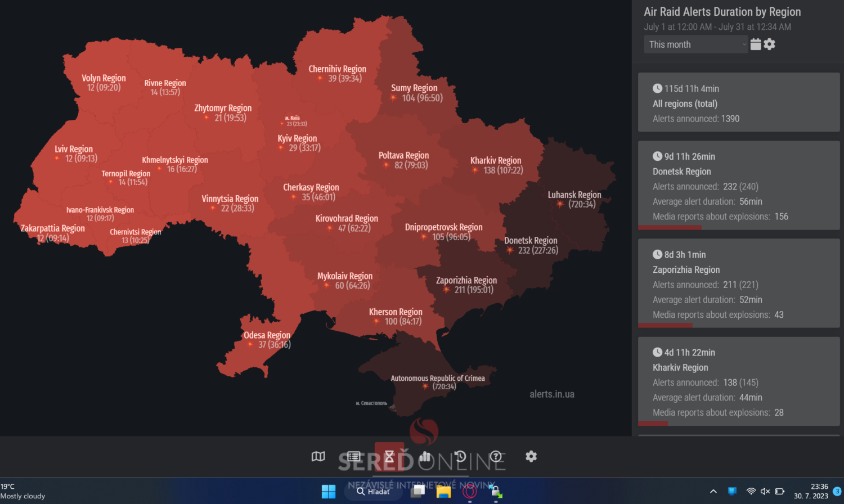The image size is (844, 504).
Task: Open the bar chart statistics icon
Action: [x=425, y=456]
